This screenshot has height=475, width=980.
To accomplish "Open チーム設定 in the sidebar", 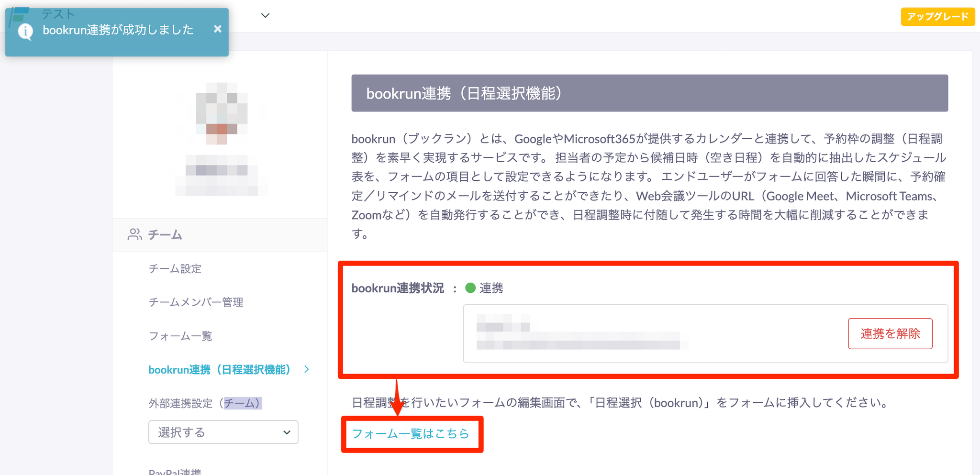I will coord(175,269).
